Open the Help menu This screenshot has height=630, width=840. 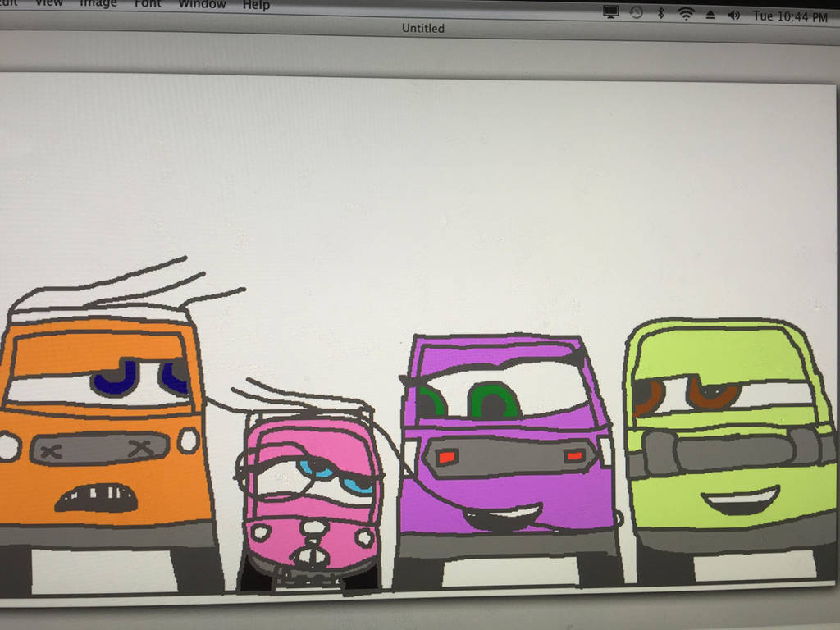(x=256, y=6)
